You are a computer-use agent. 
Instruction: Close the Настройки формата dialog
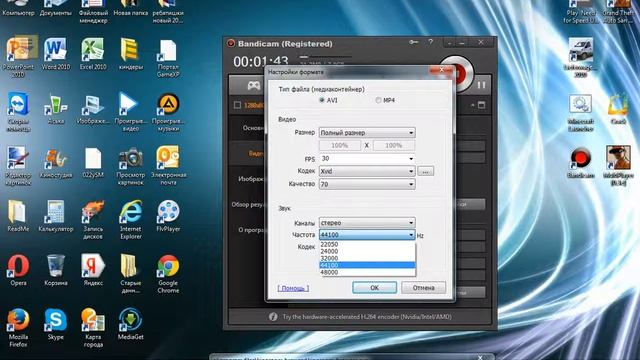click(x=441, y=70)
